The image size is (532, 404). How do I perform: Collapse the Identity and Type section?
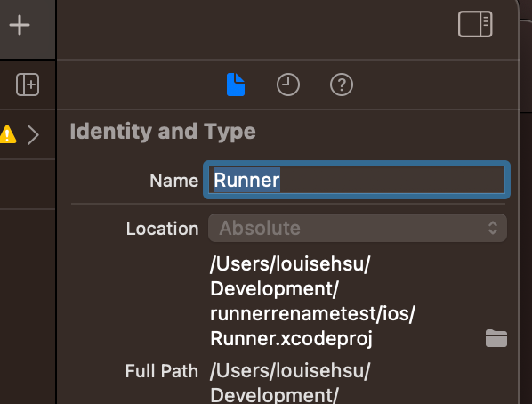tap(163, 132)
